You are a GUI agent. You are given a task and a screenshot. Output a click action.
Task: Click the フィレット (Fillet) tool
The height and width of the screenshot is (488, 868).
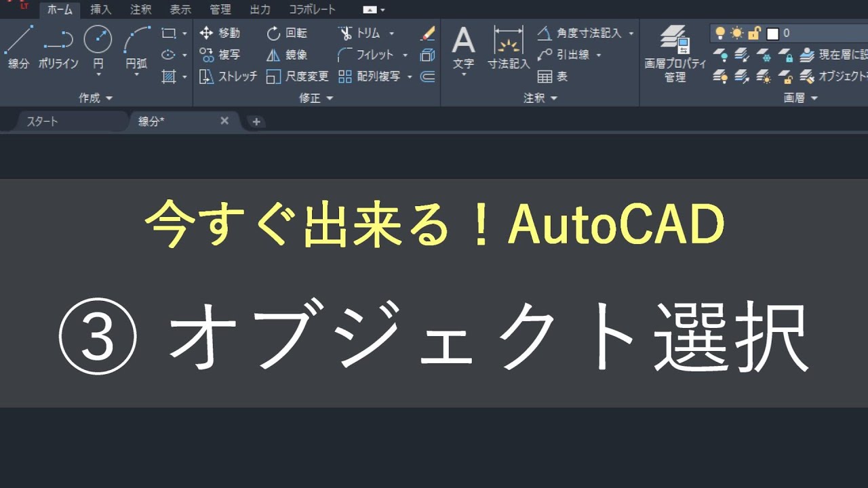click(x=366, y=55)
